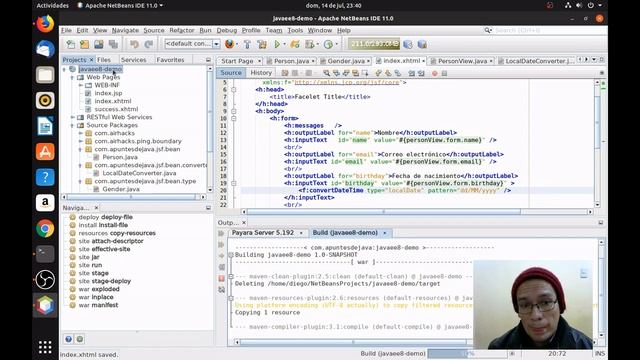Viewport: 640px width, 360px height.
Task: Collapse the h:form fold in editor gutter
Action: [233, 118]
